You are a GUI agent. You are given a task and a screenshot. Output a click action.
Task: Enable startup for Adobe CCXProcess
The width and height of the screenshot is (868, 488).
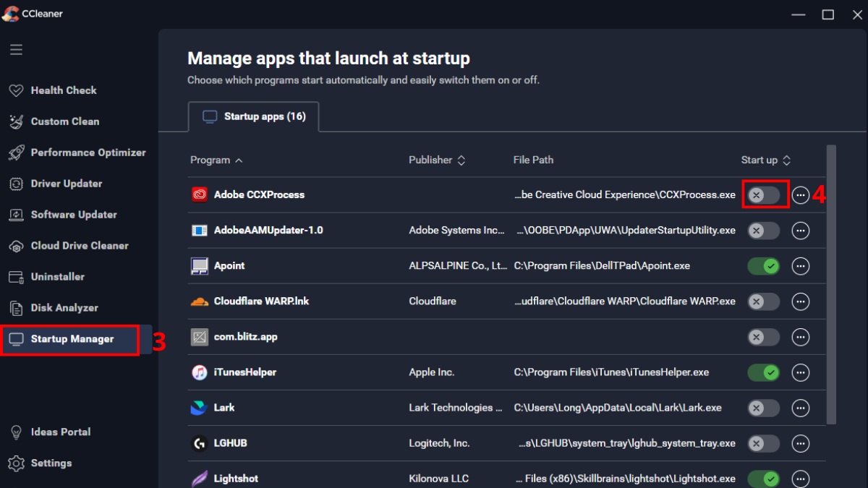764,195
